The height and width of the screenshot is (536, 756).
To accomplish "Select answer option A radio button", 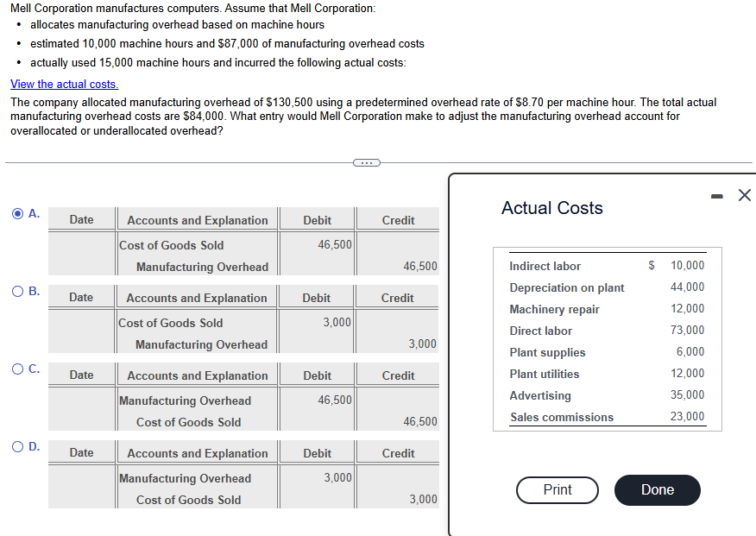I will 18,213.
